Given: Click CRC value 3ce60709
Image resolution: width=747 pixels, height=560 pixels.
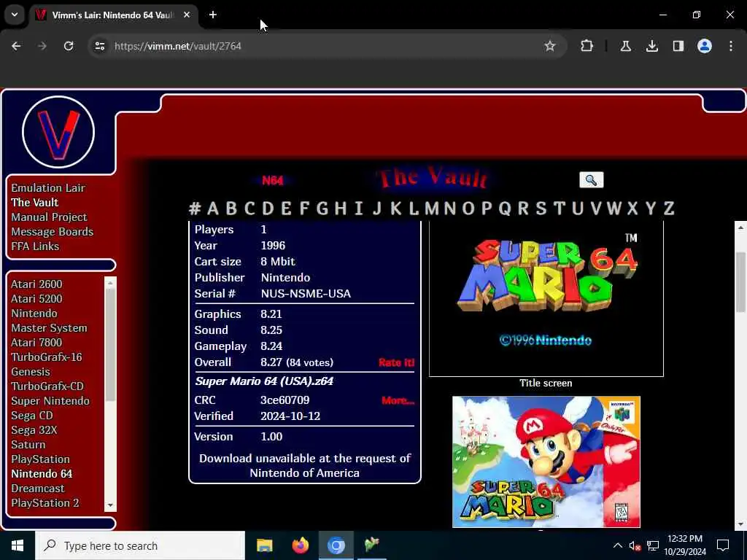Looking at the screenshot, I should (x=285, y=400).
